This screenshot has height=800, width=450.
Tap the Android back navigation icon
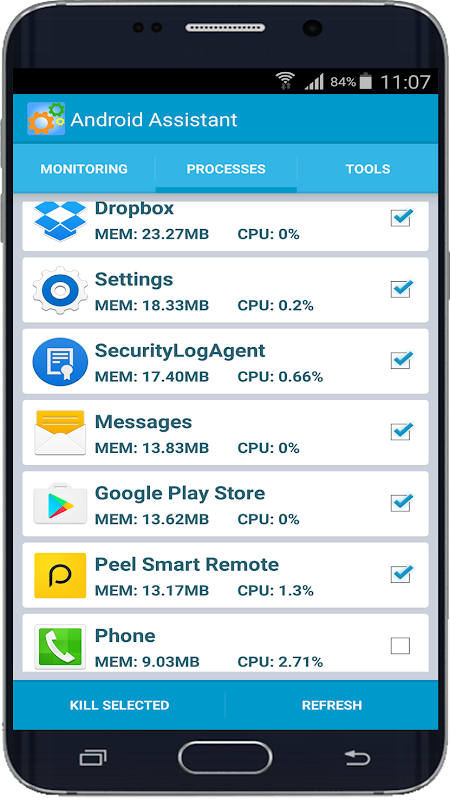(357, 758)
